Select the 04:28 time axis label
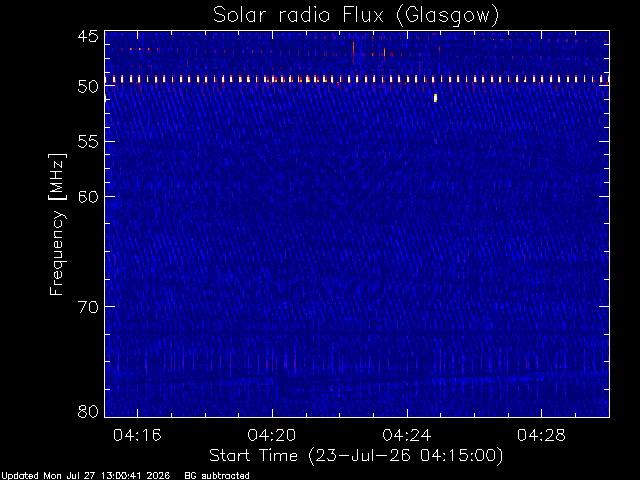 pos(541,435)
